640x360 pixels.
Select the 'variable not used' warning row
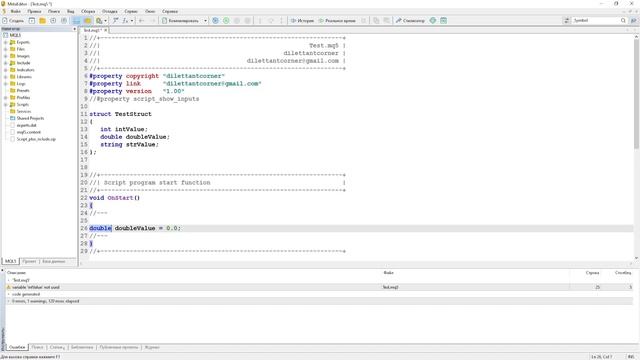point(319,287)
